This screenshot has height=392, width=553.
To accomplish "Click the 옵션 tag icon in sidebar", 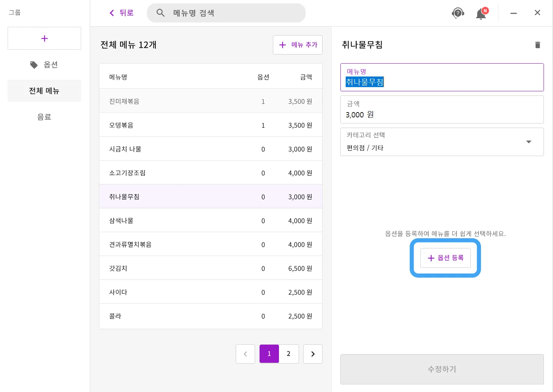I will [x=34, y=65].
